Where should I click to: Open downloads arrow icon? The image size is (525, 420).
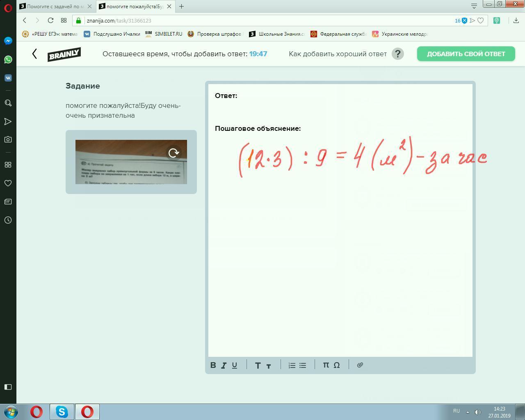[x=516, y=21]
